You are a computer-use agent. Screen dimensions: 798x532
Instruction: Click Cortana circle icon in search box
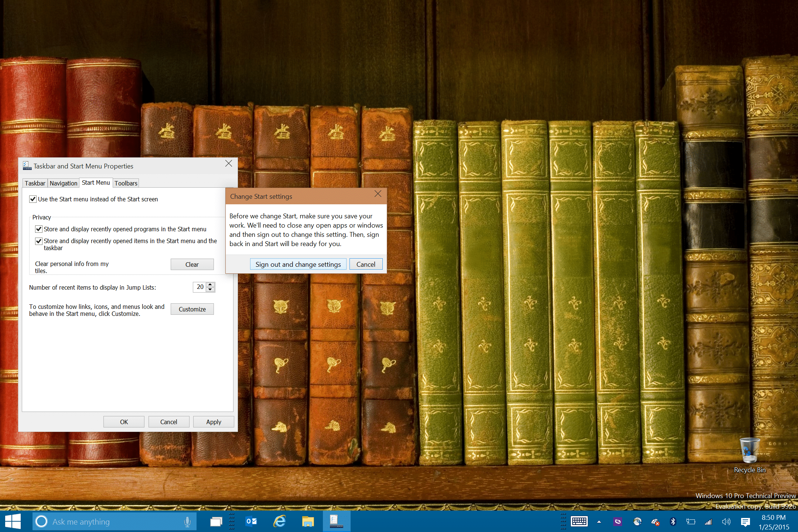tap(41, 522)
